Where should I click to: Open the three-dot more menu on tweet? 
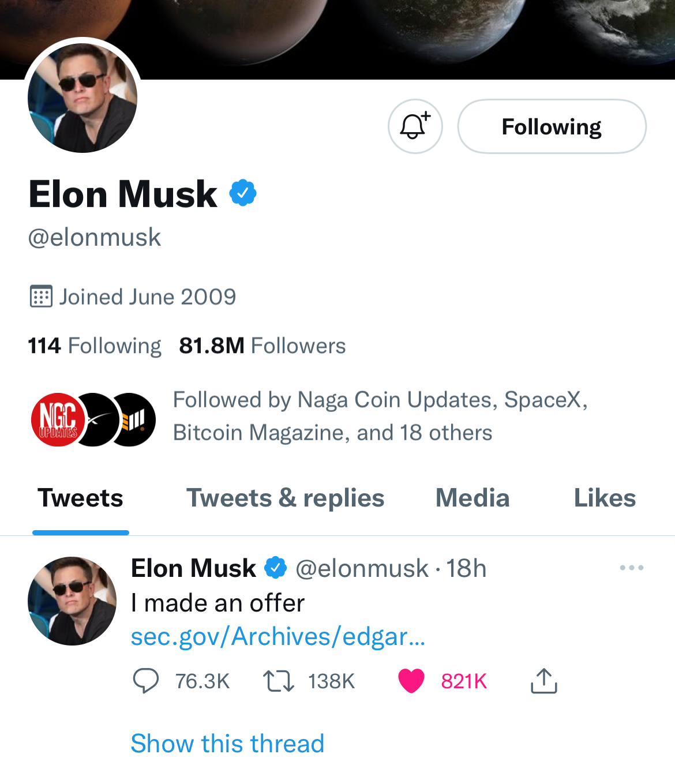tap(632, 568)
